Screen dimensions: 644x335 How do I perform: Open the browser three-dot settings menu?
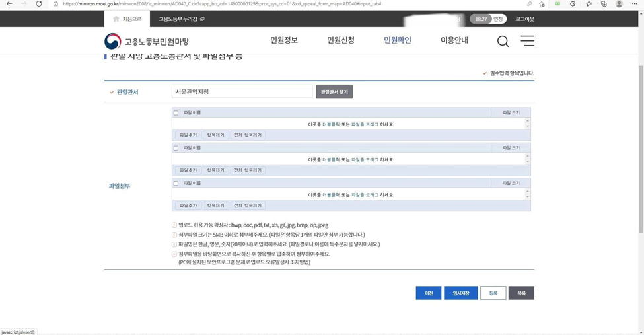(x=635, y=4)
